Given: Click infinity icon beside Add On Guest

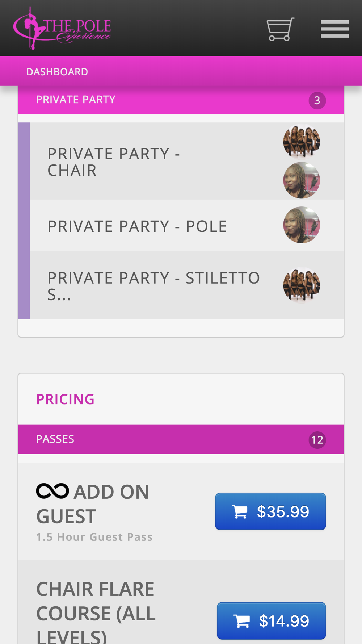Looking at the screenshot, I should [52, 491].
